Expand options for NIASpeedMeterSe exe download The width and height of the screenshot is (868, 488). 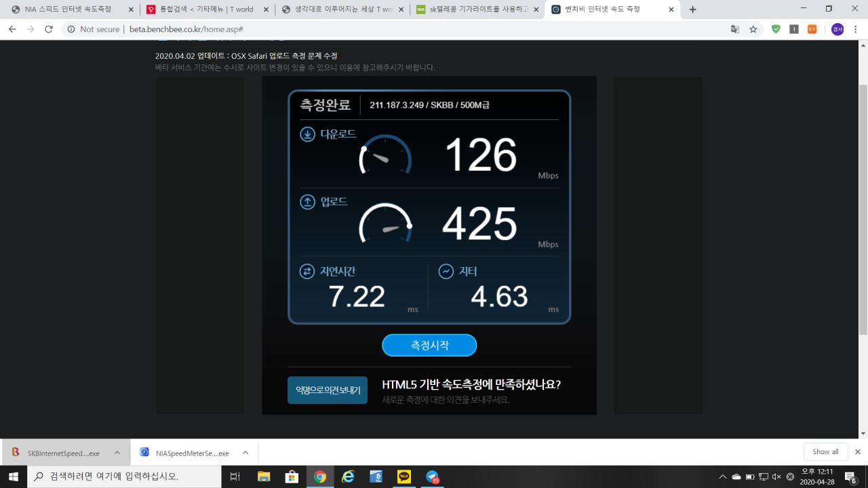click(x=245, y=452)
